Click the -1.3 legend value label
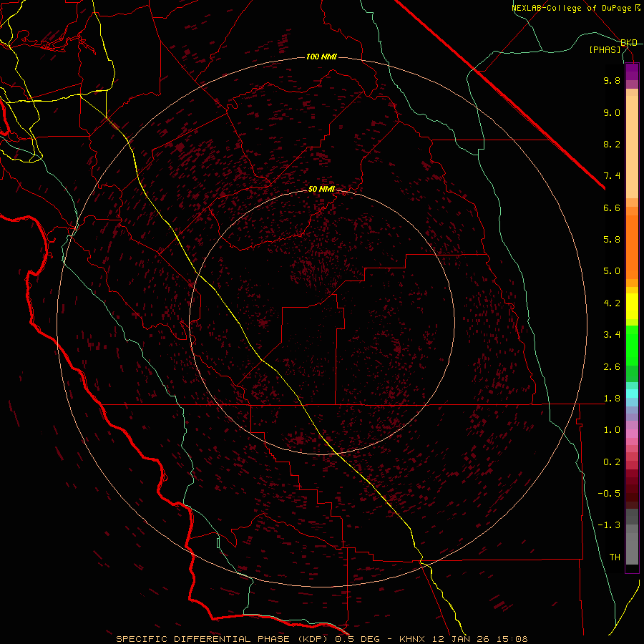This screenshot has height=644, width=644. (x=610, y=525)
